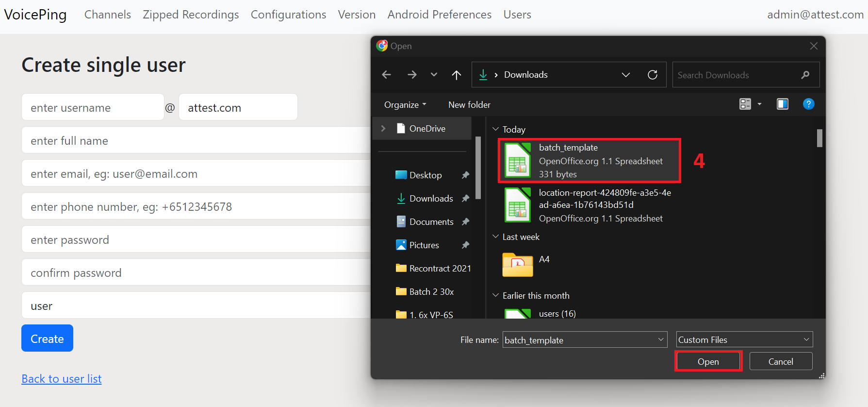868x407 pixels.
Task: Open recent locations chevron next to Forward
Action: click(x=434, y=75)
